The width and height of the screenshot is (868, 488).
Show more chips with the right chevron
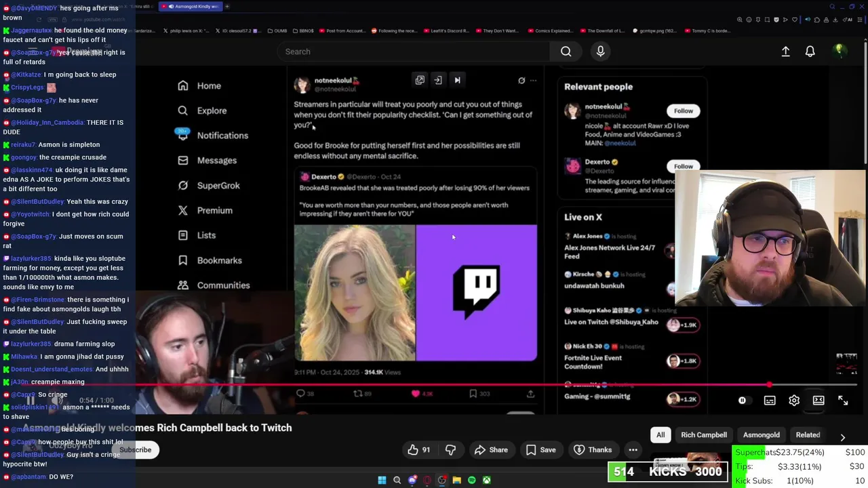click(842, 438)
